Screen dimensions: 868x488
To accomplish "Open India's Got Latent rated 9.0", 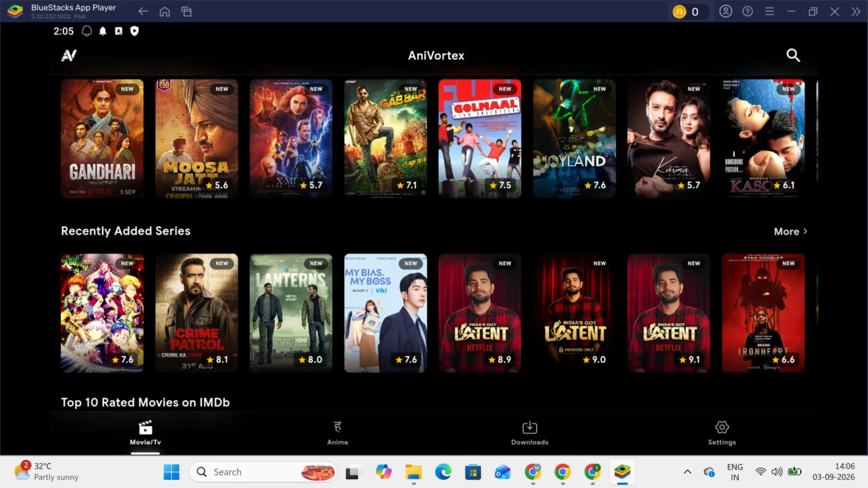I will click(574, 313).
